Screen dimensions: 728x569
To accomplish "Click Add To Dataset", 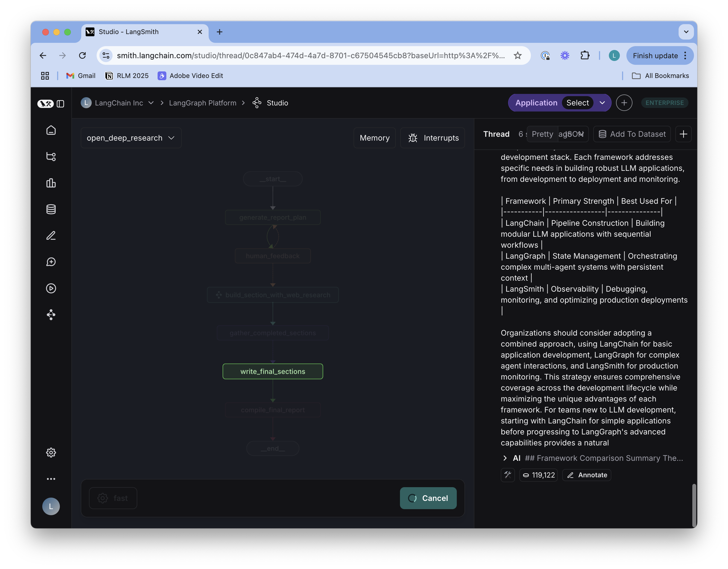I will pyautogui.click(x=632, y=134).
